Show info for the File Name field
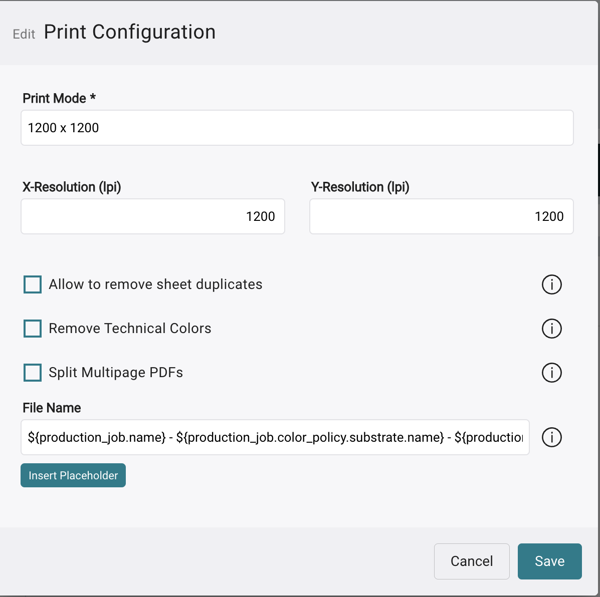Viewport: 600px width, 597px height. tap(551, 438)
